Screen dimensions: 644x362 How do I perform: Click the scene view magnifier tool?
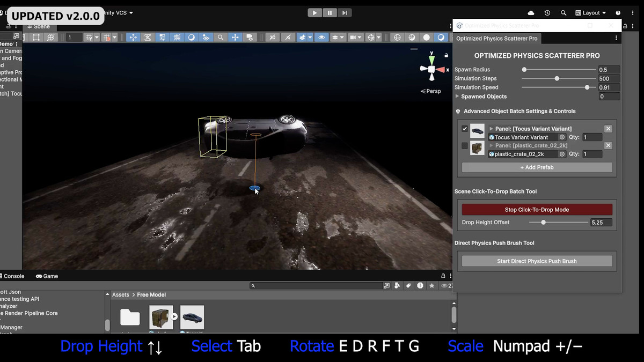(221, 37)
